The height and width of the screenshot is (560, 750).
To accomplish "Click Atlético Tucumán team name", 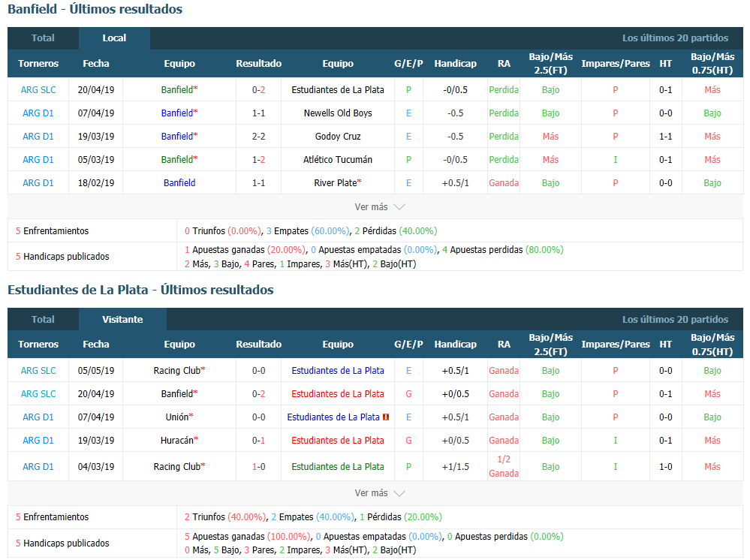I will [x=338, y=160].
